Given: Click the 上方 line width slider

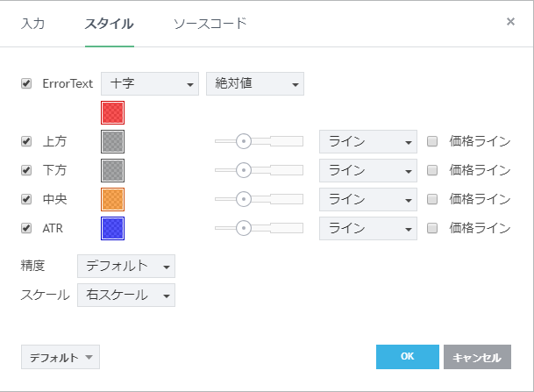Looking at the screenshot, I should [259, 141].
